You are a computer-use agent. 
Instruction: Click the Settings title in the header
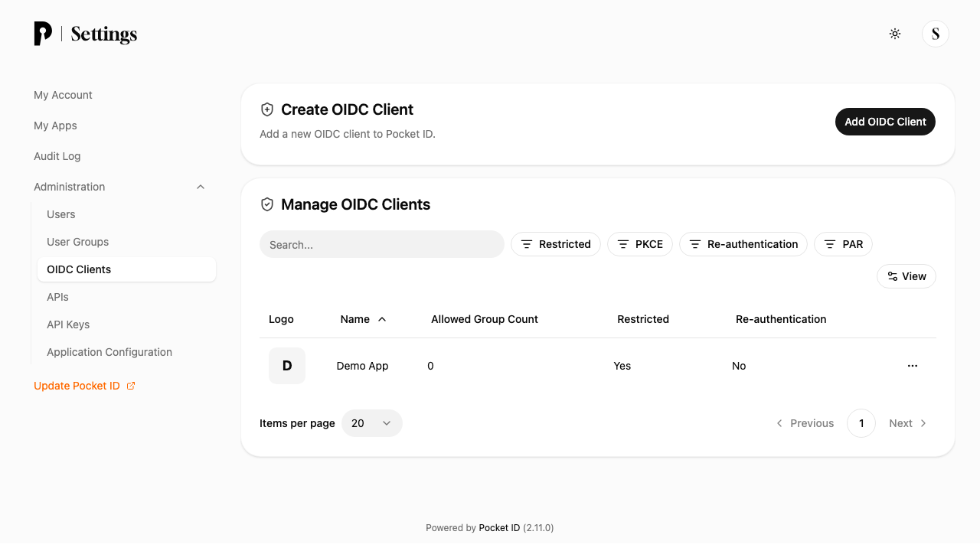(x=104, y=34)
